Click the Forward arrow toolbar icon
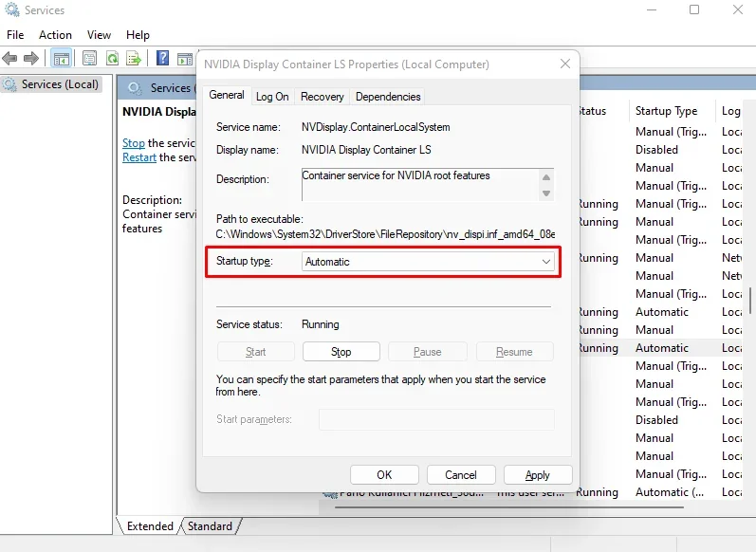The width and height of the screenshot is (756, 552). tap(31, 59)
